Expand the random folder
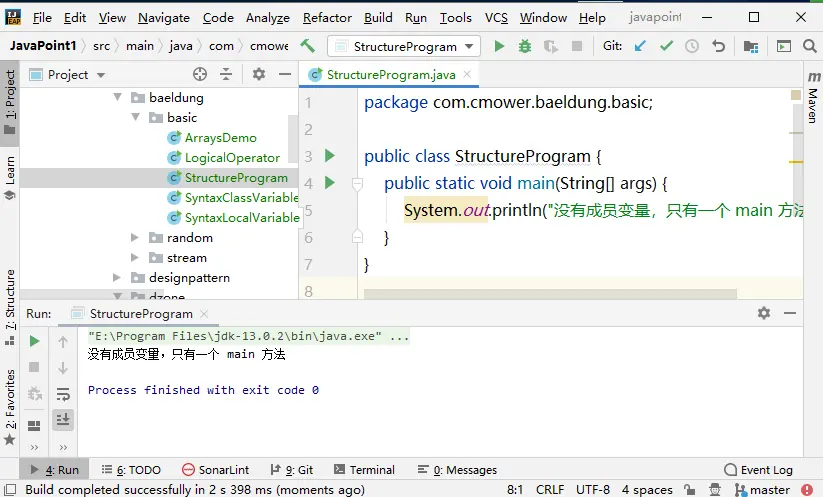823x497 pixels. coord(135,237)
